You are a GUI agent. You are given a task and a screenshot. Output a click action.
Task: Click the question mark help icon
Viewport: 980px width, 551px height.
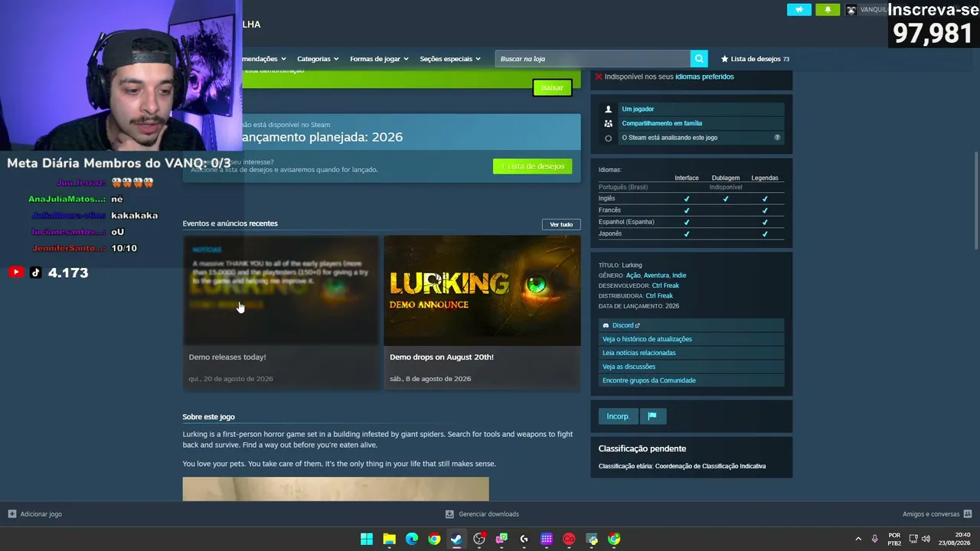777,138
